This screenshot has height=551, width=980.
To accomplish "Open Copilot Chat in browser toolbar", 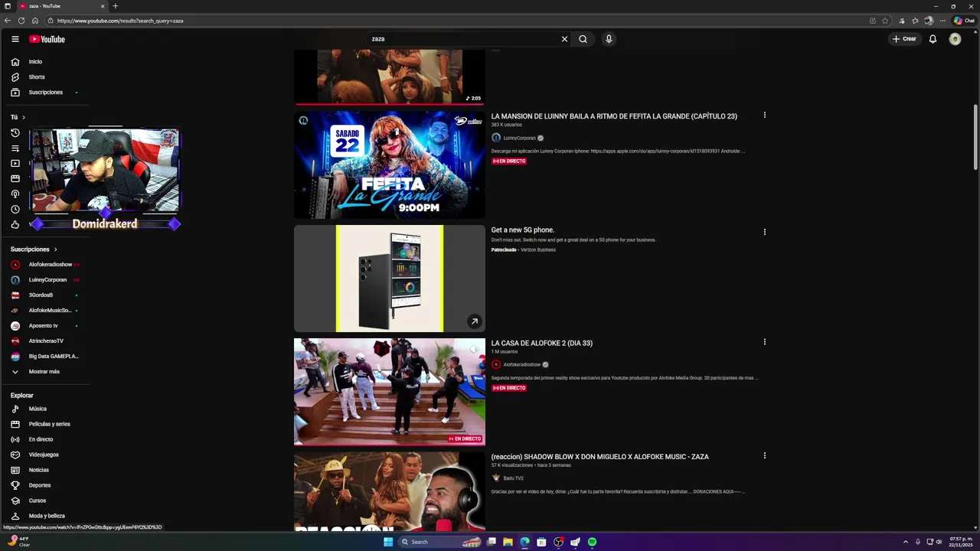I will coord(964,21).
